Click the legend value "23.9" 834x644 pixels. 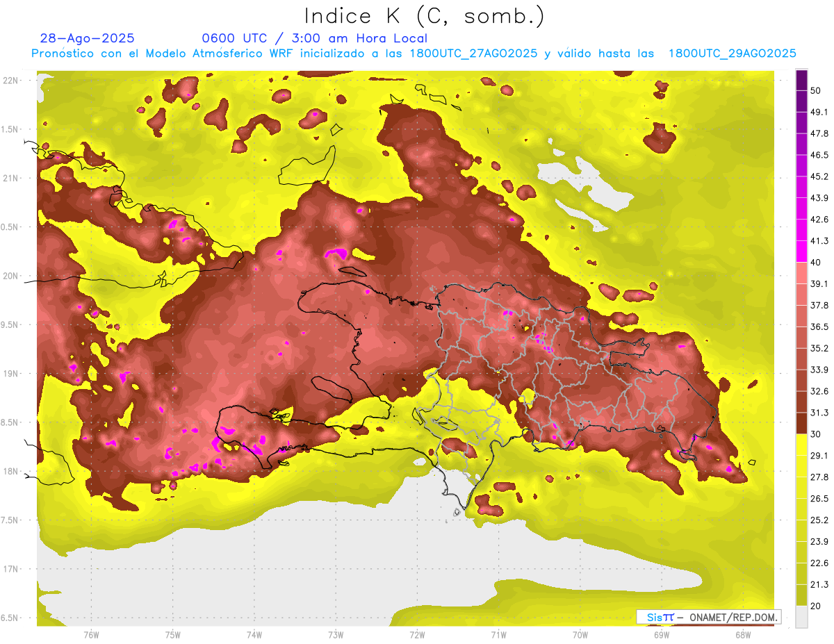point(819,542)
